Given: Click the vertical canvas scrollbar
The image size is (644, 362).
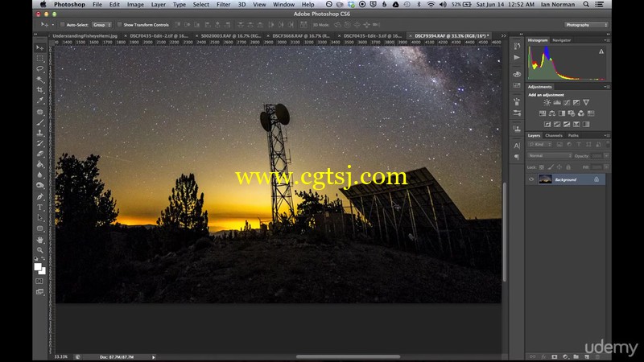Looking at the screenshot, I should [x=505, y=232].
